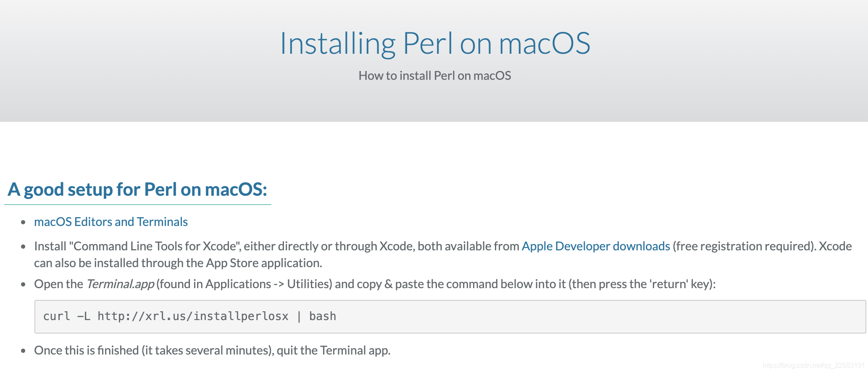Click the 'A good setup for Perl on macOS:' heading
This screenshot has width=868, height=373.
coord(137,189)
